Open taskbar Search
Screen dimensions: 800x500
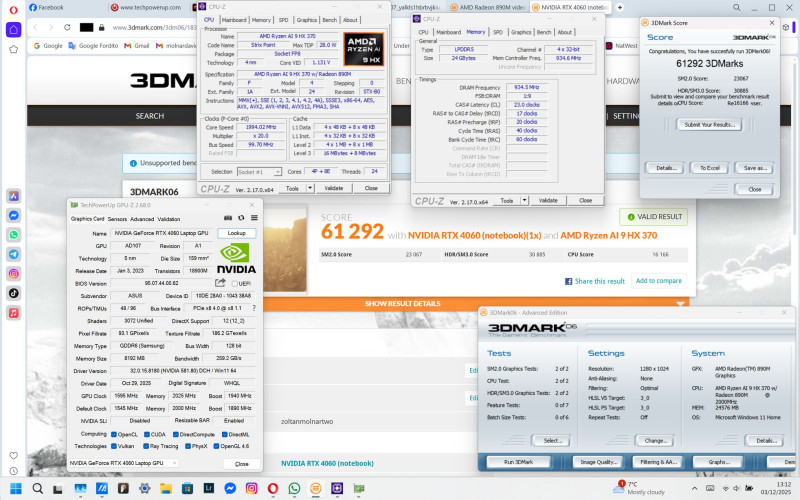[x=37, y=488]
